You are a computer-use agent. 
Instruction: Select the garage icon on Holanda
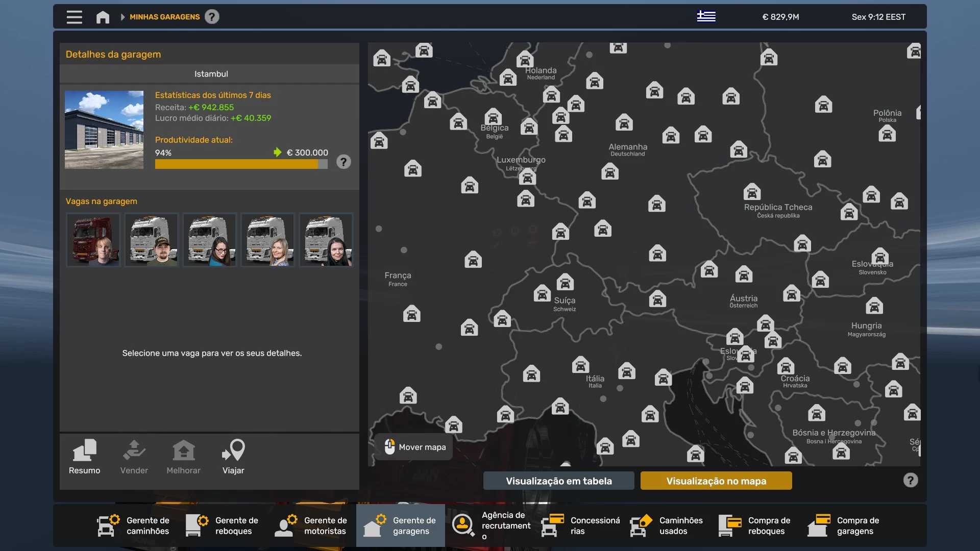(x=524, y=59)
